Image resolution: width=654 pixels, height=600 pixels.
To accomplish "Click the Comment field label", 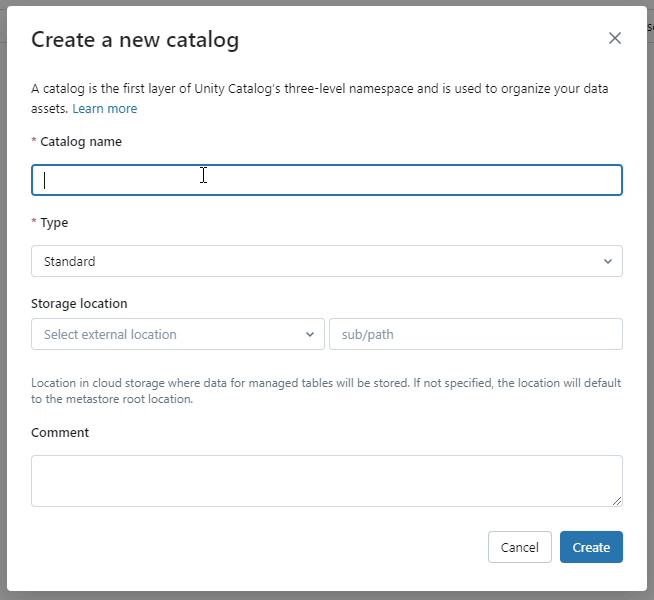I will [x=60, y=433].
